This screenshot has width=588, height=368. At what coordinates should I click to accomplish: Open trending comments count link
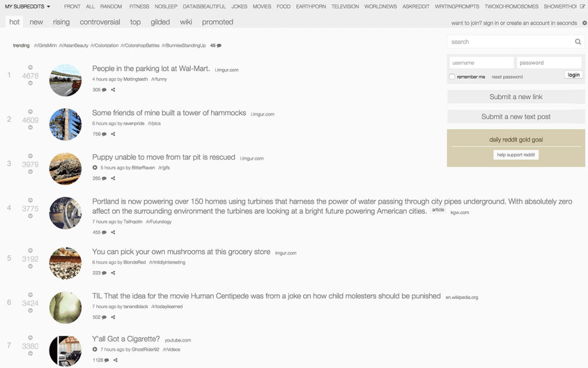(216, 45)
